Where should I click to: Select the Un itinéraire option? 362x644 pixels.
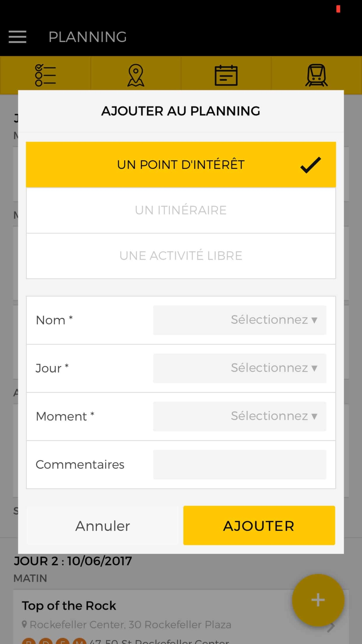(x=181, y=210)
